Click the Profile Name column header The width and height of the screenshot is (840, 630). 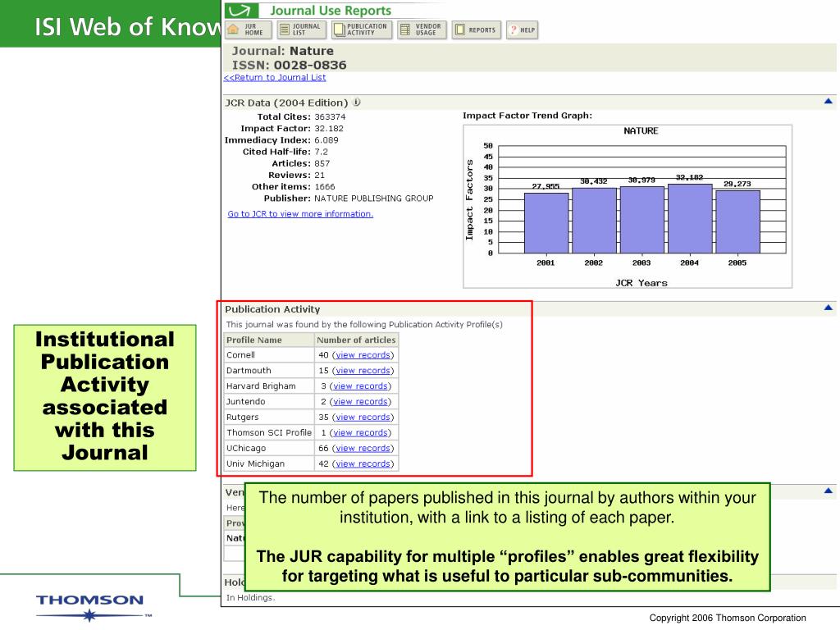point(269,340)
